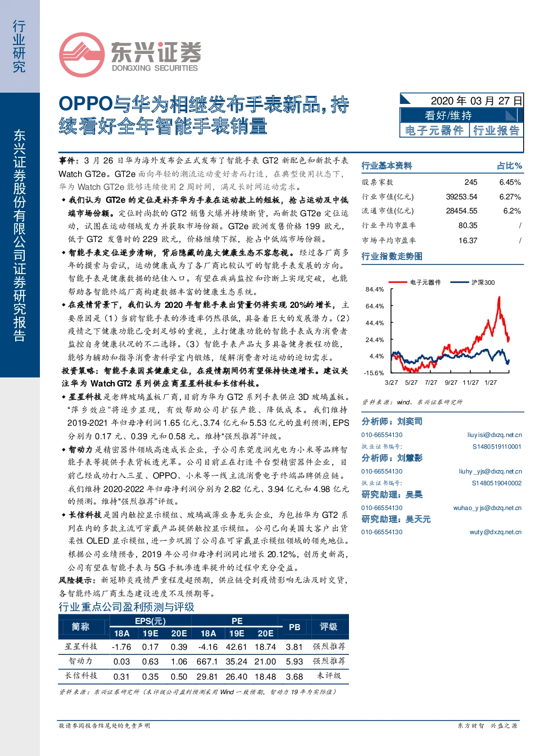Click the 行业基本资料 heading

coord(387,166)
